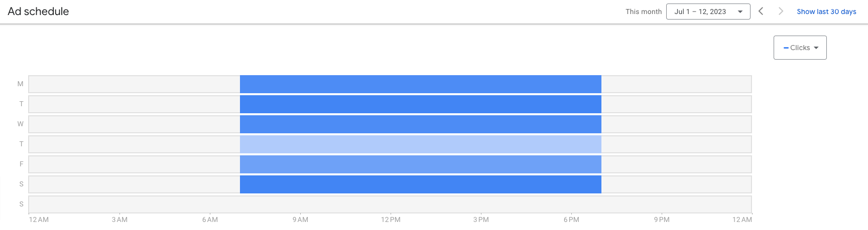Click the 9 AM axis label

pyautogui.click(x=300, y=219)
